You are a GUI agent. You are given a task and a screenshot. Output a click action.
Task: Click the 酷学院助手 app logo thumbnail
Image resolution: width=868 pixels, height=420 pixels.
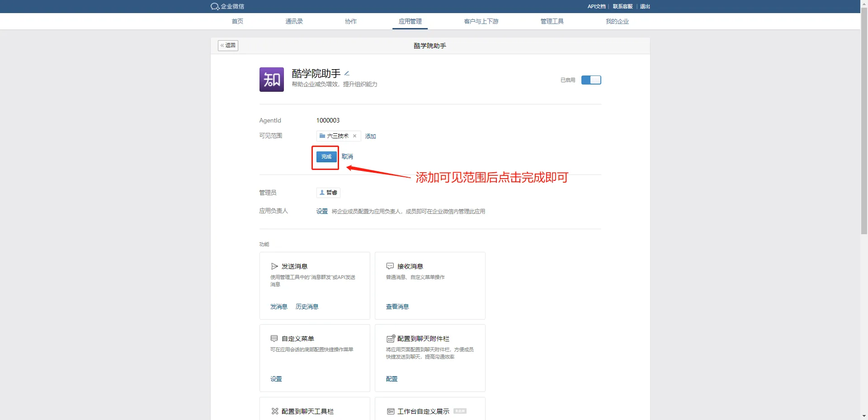(271, 80)
